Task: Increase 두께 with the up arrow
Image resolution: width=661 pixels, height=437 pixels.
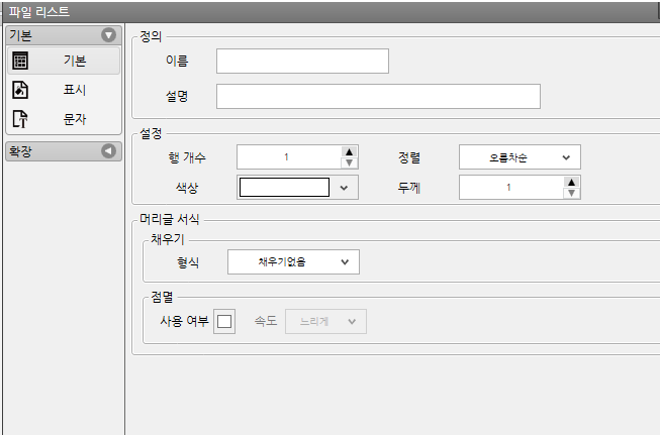Action: coord(571,182)
